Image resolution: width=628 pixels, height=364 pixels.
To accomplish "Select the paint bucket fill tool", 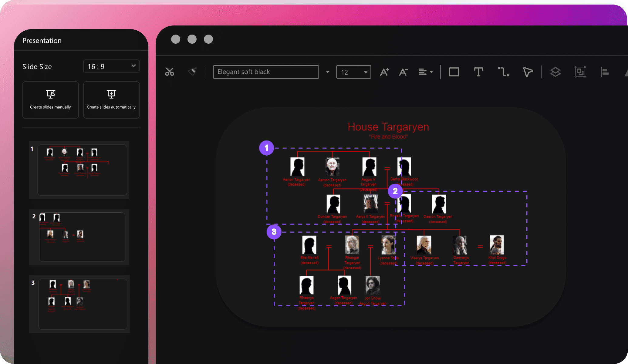I will tap(193, 72).
